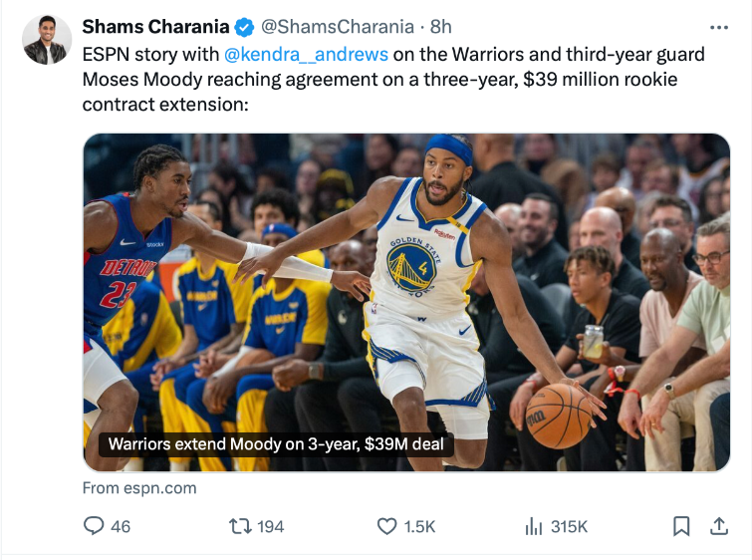Open the view analytics bar chart icon

tap(533, 526)
